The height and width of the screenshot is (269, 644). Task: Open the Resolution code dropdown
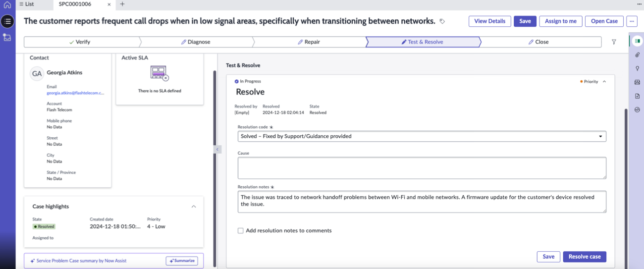pos(422,136)
